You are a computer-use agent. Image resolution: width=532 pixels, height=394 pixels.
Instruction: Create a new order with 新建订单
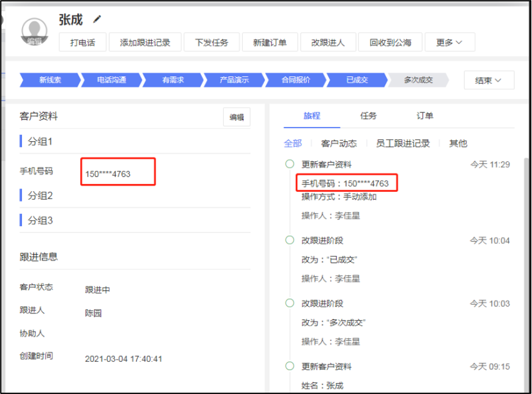pos(270,42)
